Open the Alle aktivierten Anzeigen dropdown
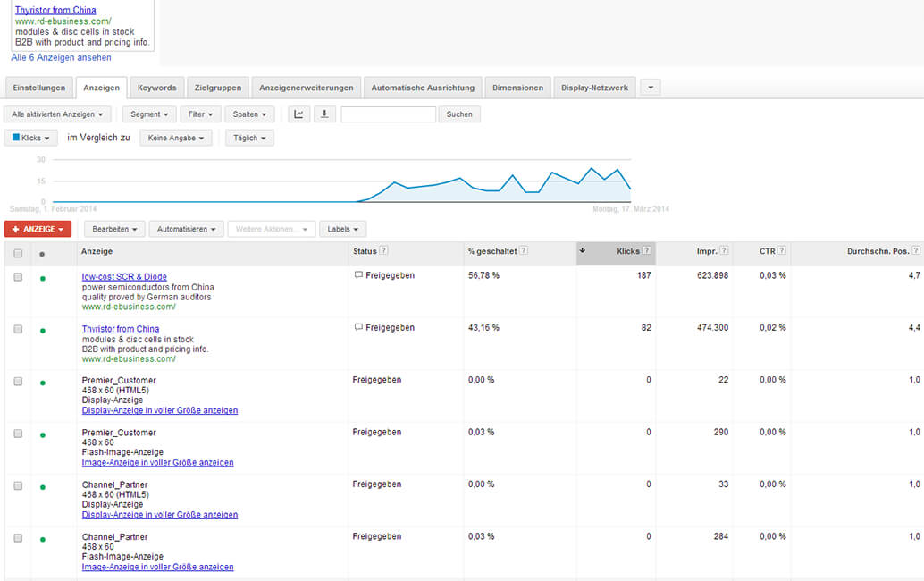 (57, 114)
